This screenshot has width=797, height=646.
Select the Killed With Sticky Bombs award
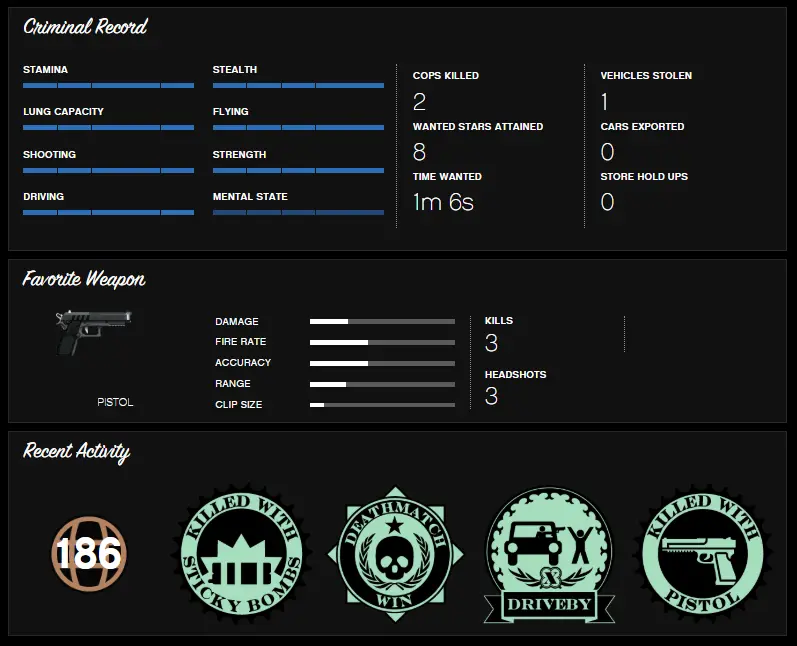pyautogui.click(x=242, y=553)
